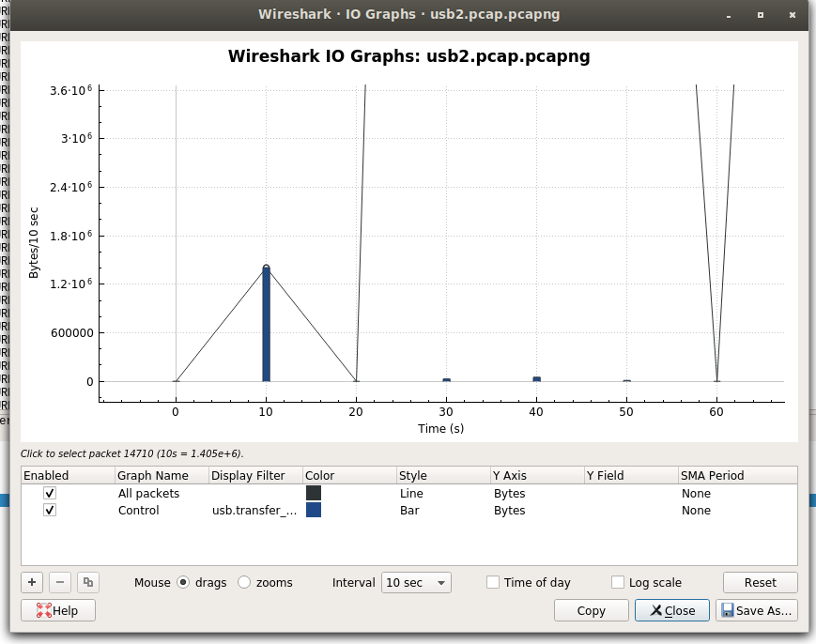The image size is (816, 644).
Task: Minimize the IO Graphs window
Action: [729, 15]
